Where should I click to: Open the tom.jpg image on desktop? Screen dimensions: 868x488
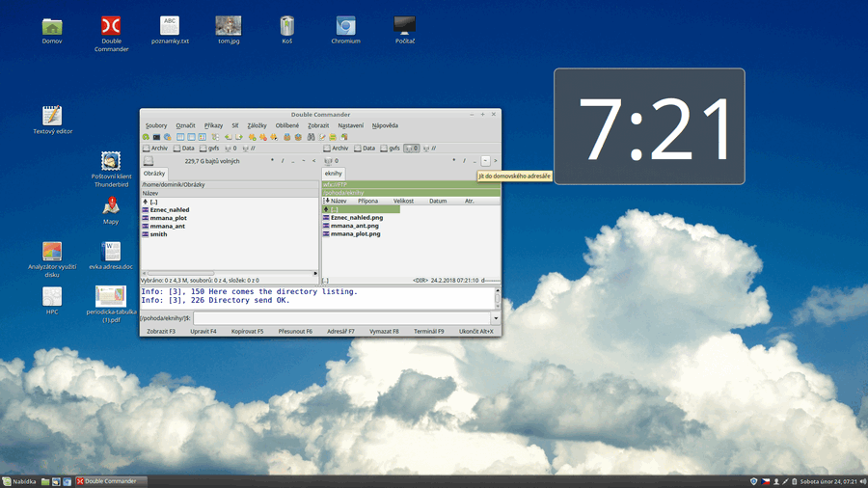(229, 26)
